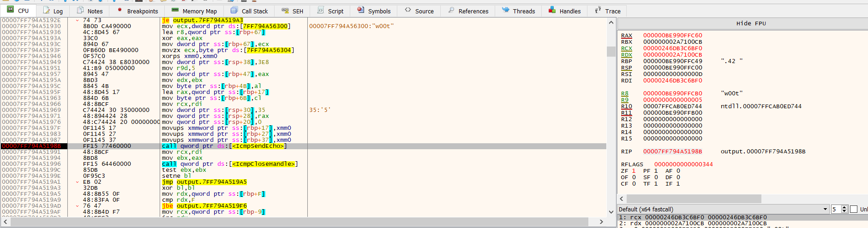Click the Hide FPU button
Screen dimensions: 868x228
(751, 23)
